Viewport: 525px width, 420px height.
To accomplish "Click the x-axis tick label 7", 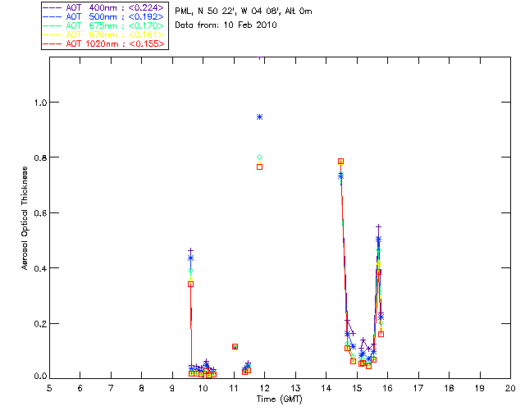I will 111,388.
